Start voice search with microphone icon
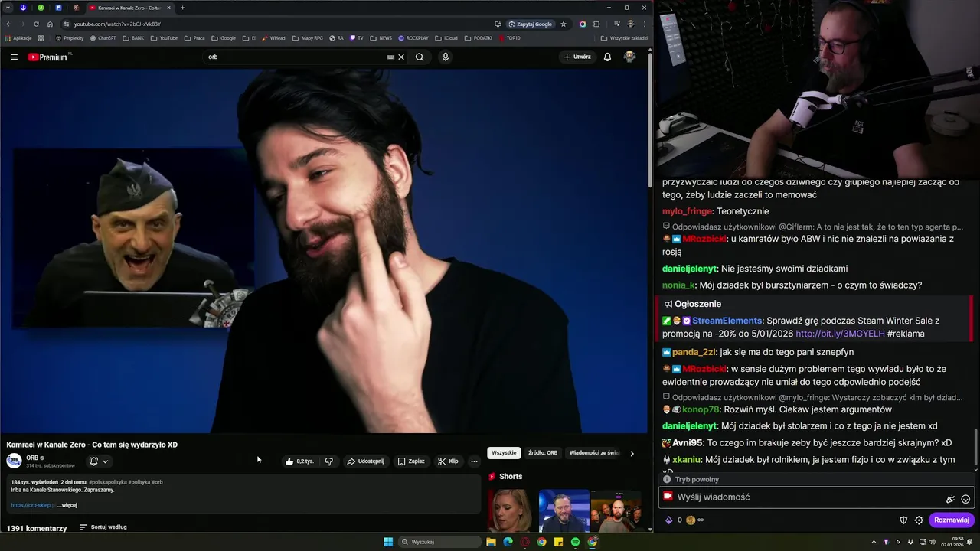 pyautogui.click(x=445, y=57)
